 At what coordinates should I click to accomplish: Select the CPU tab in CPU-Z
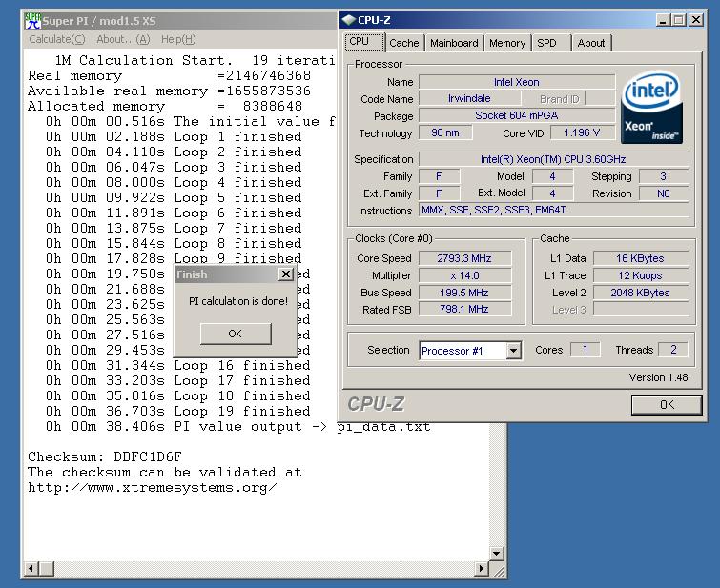(x=364, y=42)
